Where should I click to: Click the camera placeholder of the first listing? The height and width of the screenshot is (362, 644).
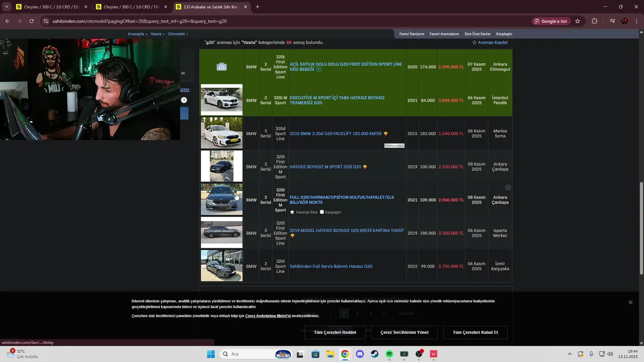221,67
